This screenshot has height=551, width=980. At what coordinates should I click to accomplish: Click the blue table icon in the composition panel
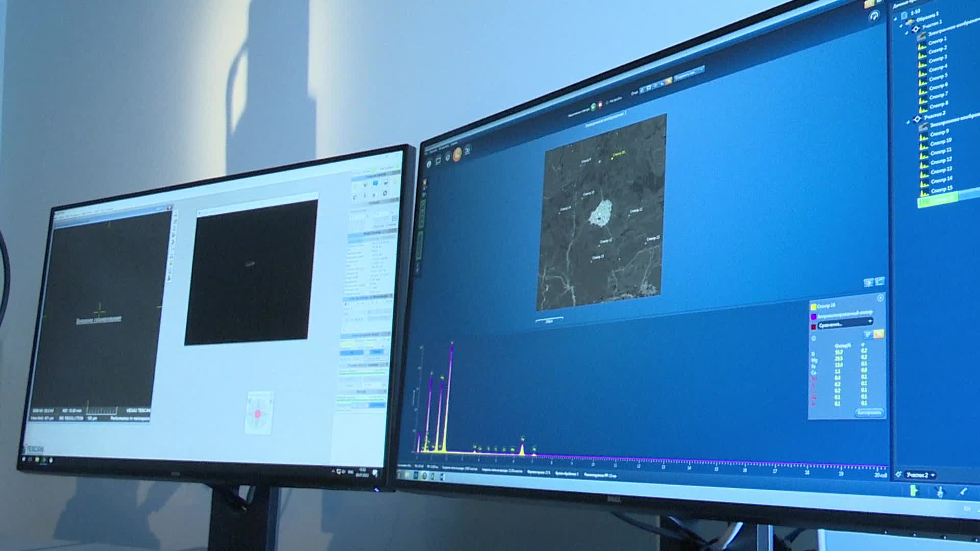click(x=868, y=334)
